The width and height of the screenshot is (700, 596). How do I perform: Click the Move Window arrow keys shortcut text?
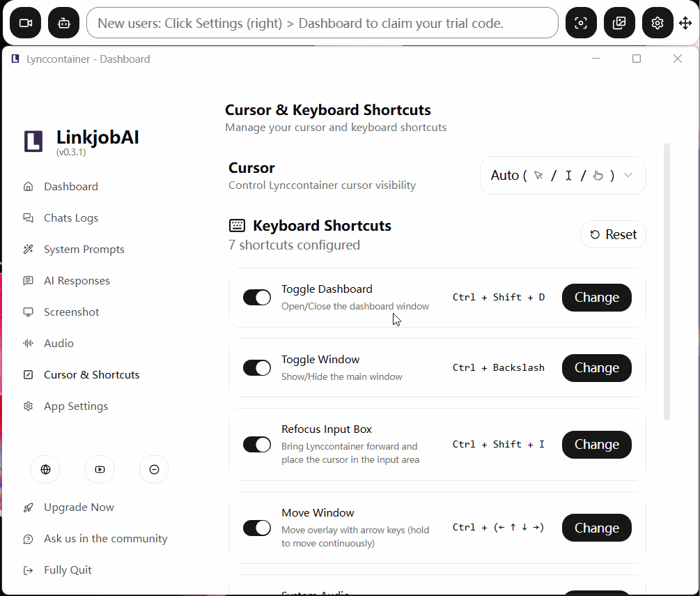498,527
